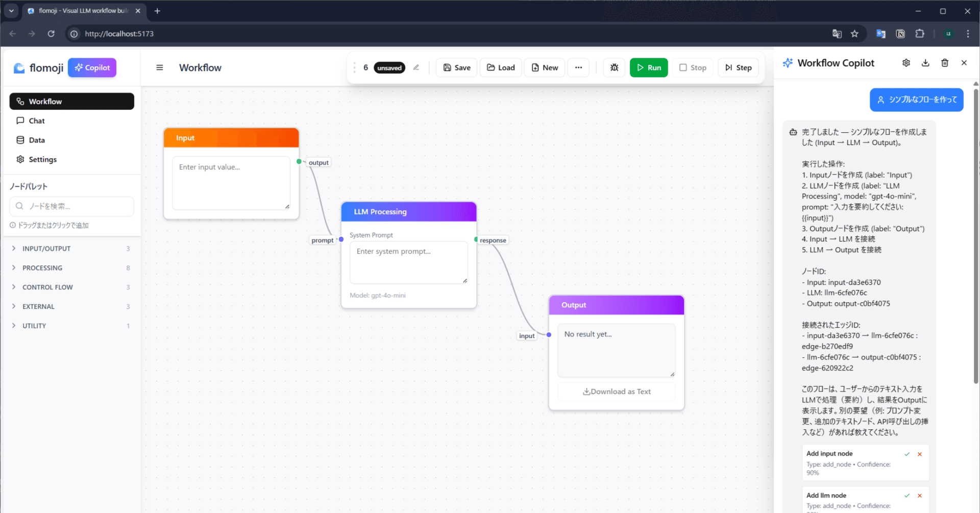
Task: Open the Chat panel from the sidebar
Action: (36, 120)
